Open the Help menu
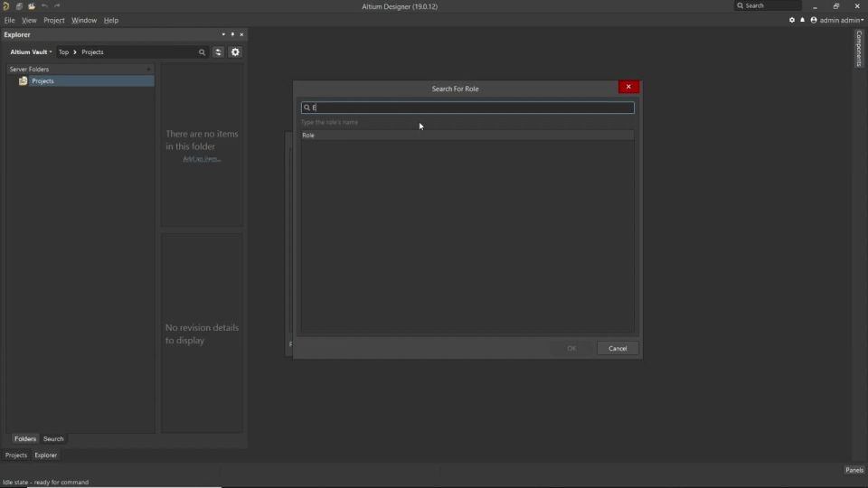This screenshot has height=488, width=868. pyautogui.click(x=111, y=21)
